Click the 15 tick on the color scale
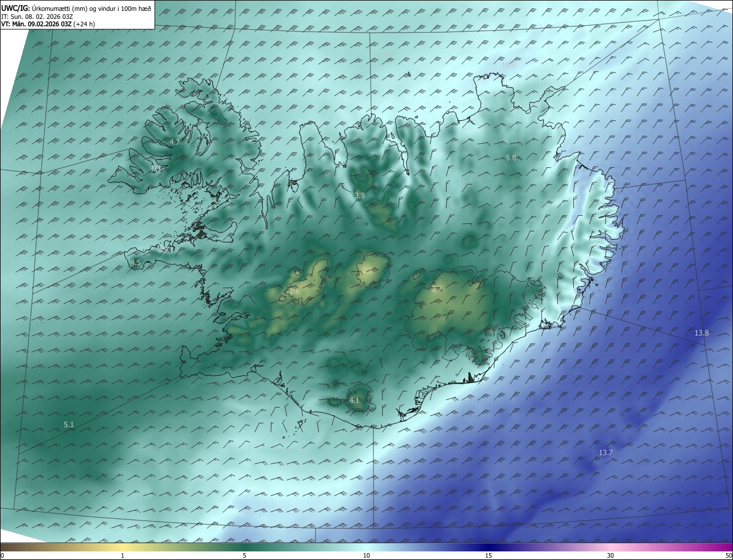The height and width of the screenshot is (560, 733). [x=488, y=556]
